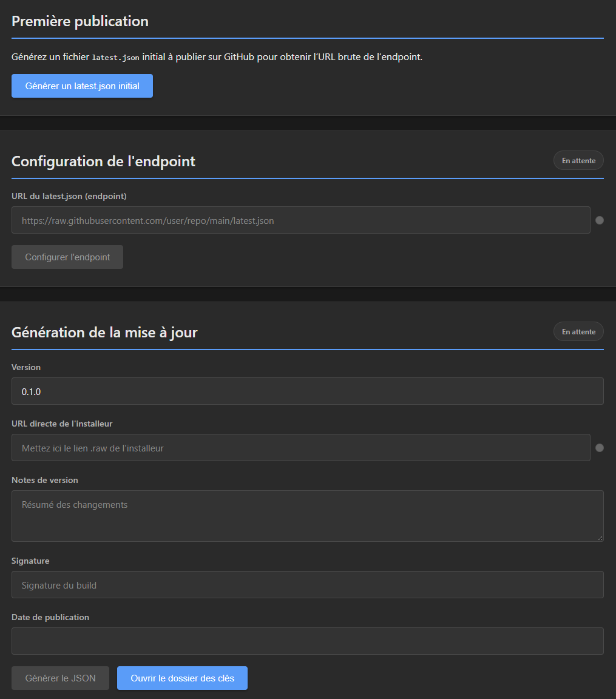The height and width of the screenshot is (699, 616).
Task: Click the 'Générer le JSON' button
Action: point(60,678)
